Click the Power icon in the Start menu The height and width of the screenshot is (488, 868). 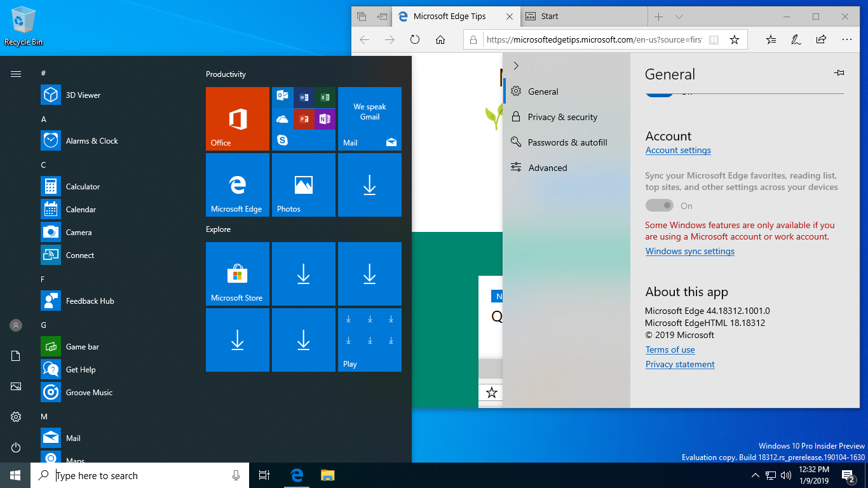point(16,447)
